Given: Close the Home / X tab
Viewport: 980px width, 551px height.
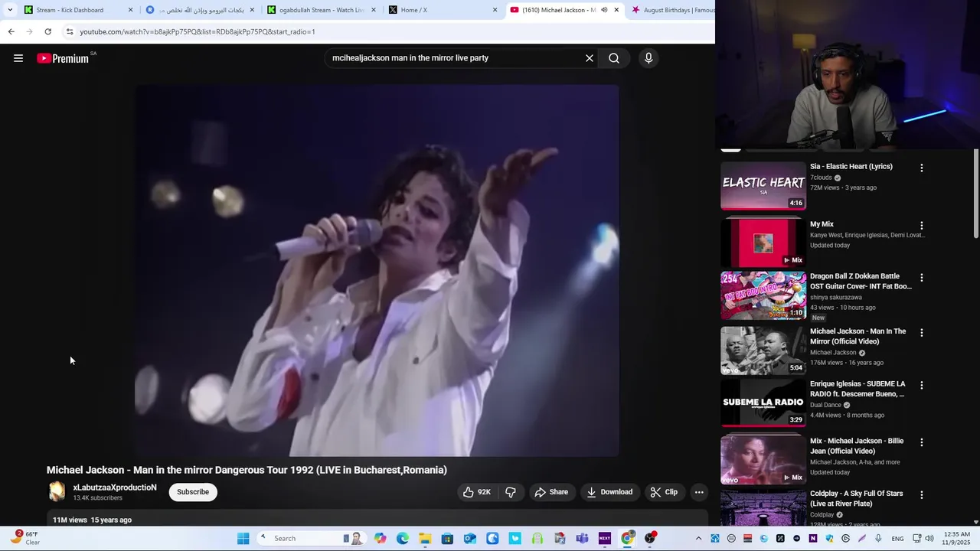Looking at the screenshot, I should pos(495,10).
